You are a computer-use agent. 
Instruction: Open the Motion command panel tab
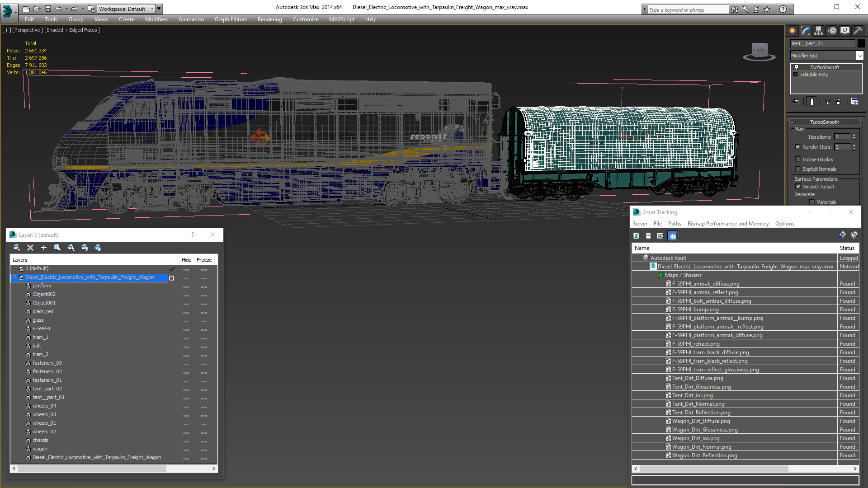tap(832, 31)
